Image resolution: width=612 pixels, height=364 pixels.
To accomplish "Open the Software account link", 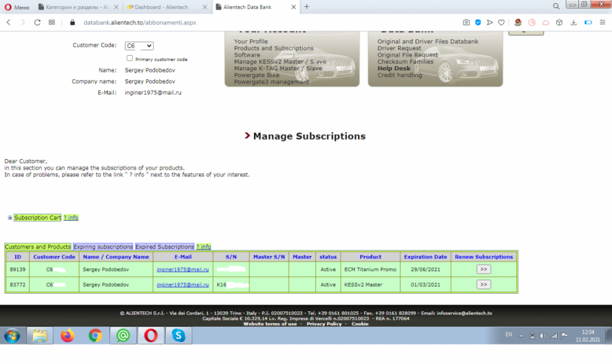I will coord(247,55).
